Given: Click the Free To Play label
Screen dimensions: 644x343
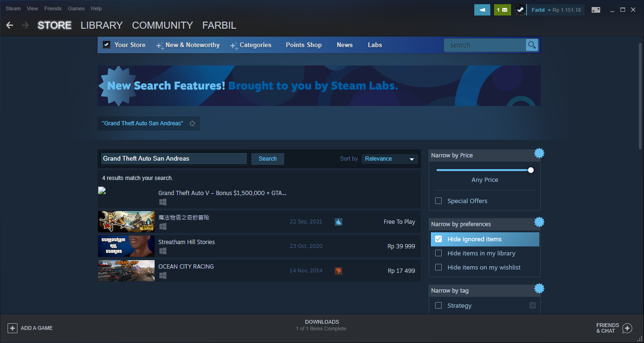Looking at the screenshot, I should click(399, 222).
